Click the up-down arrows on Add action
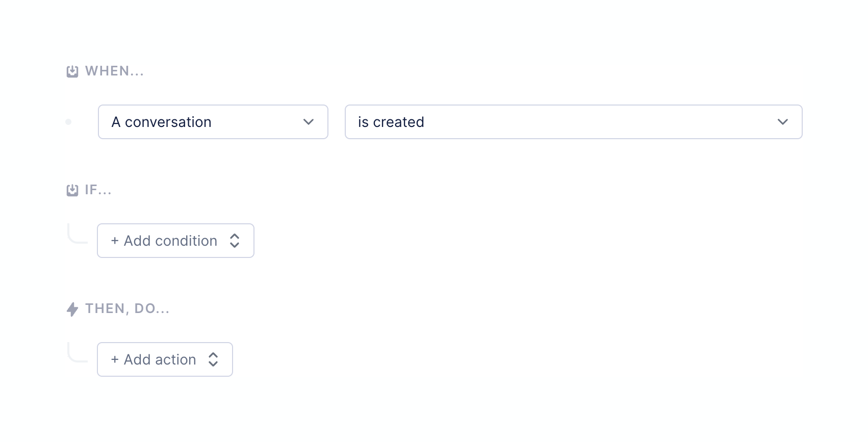This screenshot has width=868, height=442. pyautogui.click(x=213, y=359)
